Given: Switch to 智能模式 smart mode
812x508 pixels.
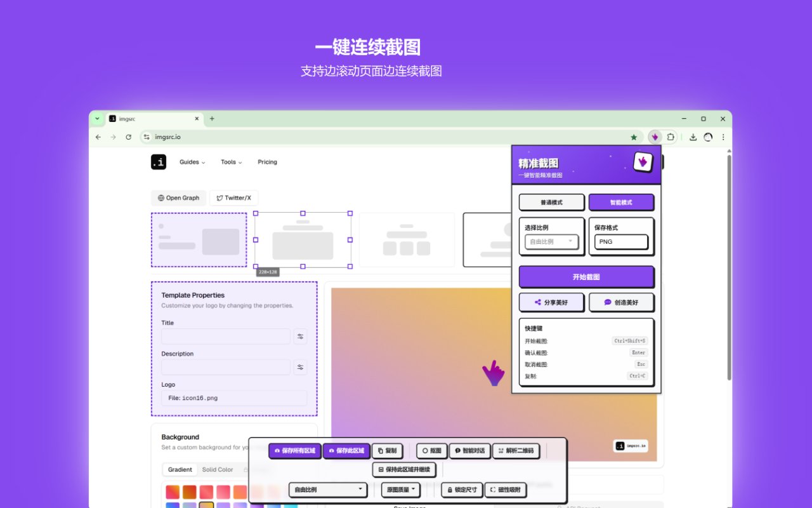Looking at the screenshot, I should click(622, 202).
